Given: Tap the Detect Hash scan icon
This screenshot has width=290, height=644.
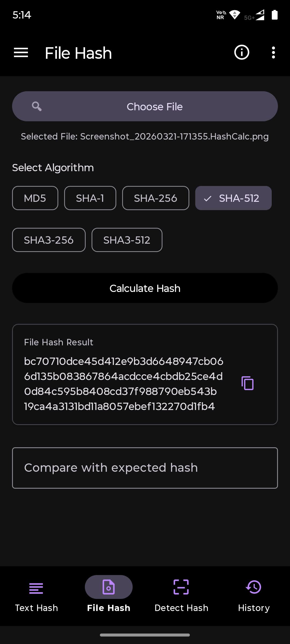Looking at the screenshot, I should point(181,587).
